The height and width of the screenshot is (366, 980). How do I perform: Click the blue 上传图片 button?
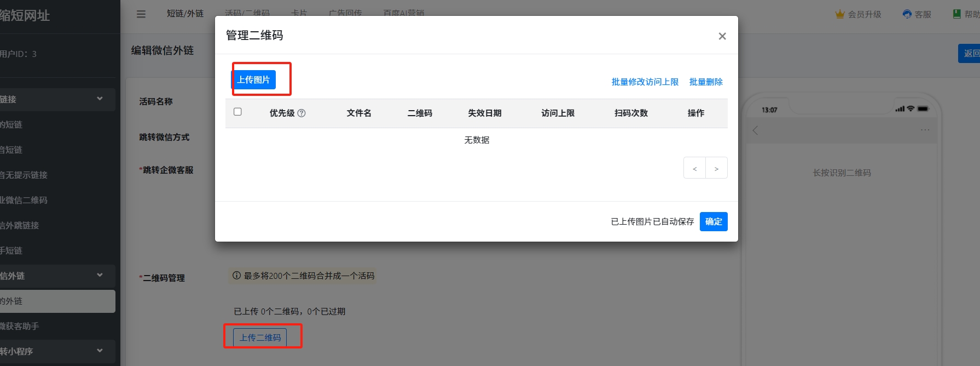(253, 80)
